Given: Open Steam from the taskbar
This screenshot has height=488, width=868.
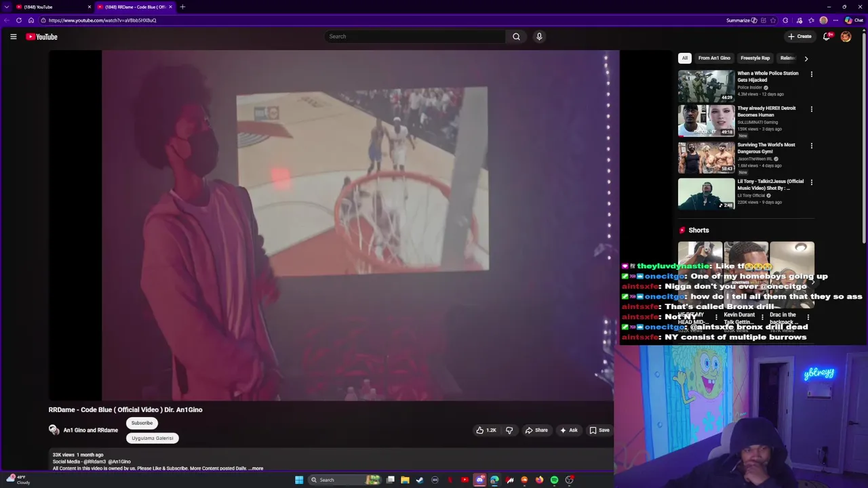Looking at the screenshot, I should [x=420, y=480].
